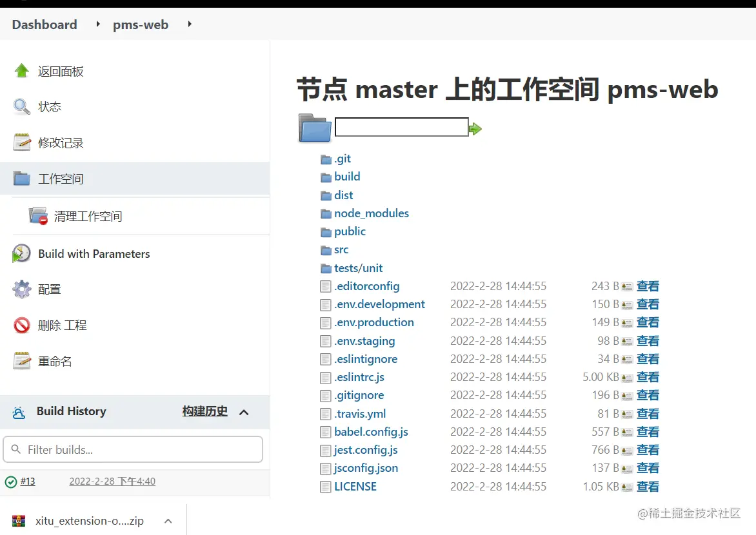Focus the Filter builds search field
756x535 pixels.
pos(133,449)
